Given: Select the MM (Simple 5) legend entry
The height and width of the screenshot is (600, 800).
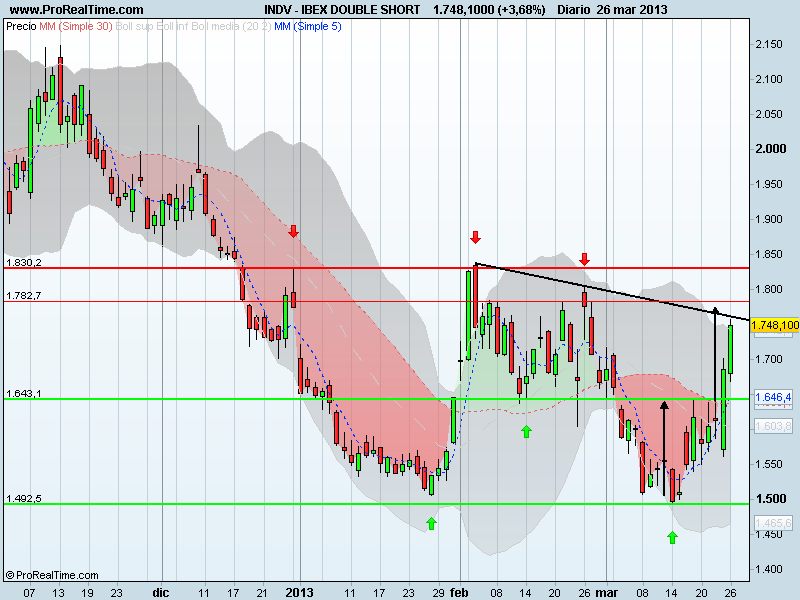Looking at the screenshot, I should (308, 26).
